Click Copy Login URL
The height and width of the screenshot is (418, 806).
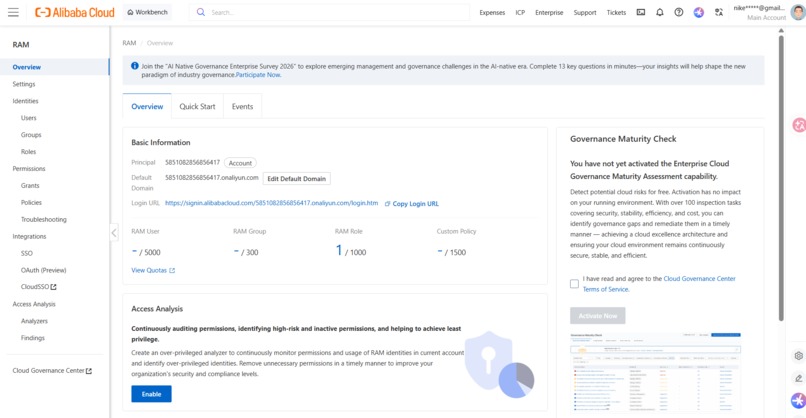[x=416, y=204]
